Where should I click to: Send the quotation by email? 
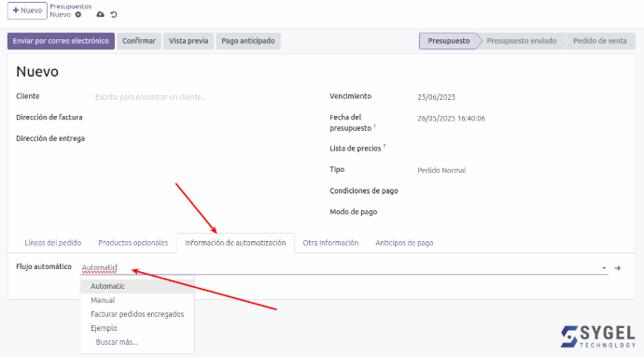tap(61, 41)
